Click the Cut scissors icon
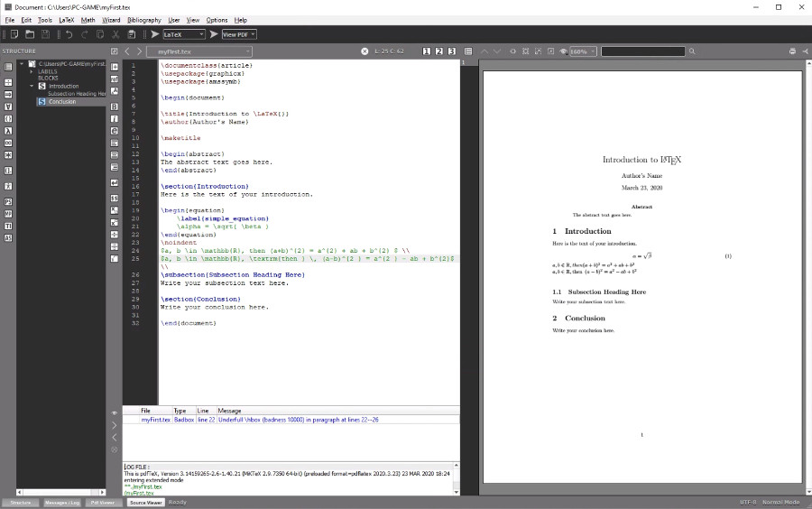 (x=117, y=34)
